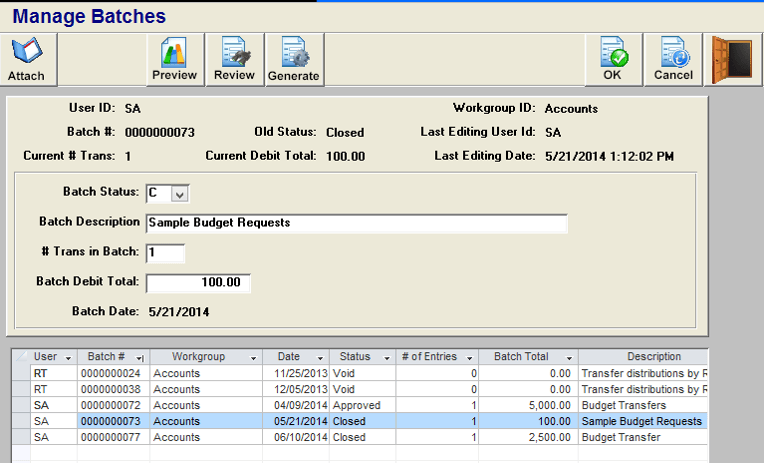Screen dimensions: 764x463
Task: Open the User column filter arrow
Action: pos(68,358)
